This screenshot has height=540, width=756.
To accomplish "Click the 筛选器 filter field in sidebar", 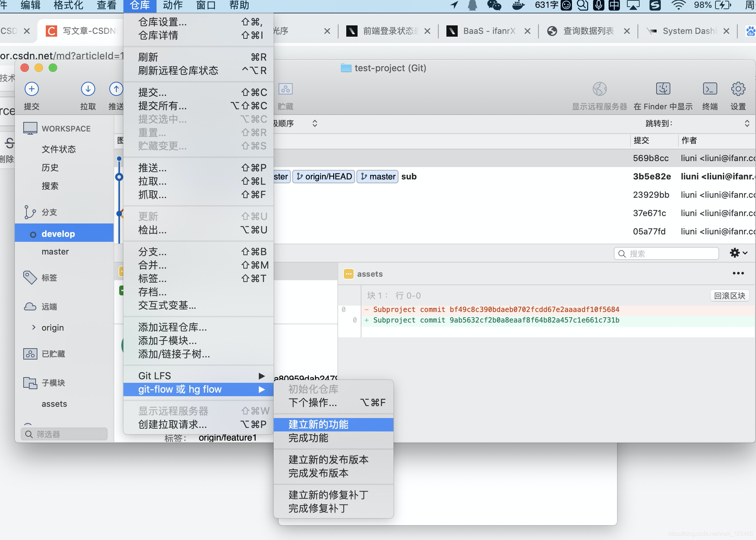I will pos(64,434).
